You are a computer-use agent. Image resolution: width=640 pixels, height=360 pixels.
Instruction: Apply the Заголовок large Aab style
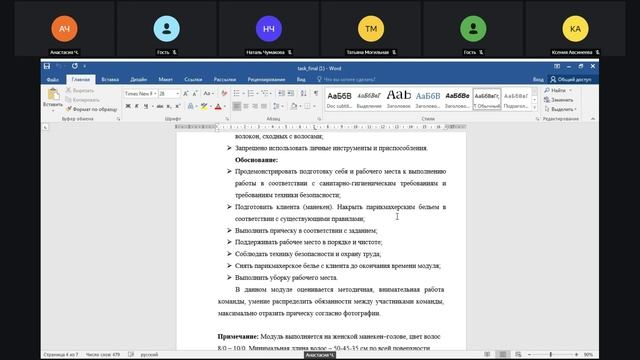tap(398, 99)
